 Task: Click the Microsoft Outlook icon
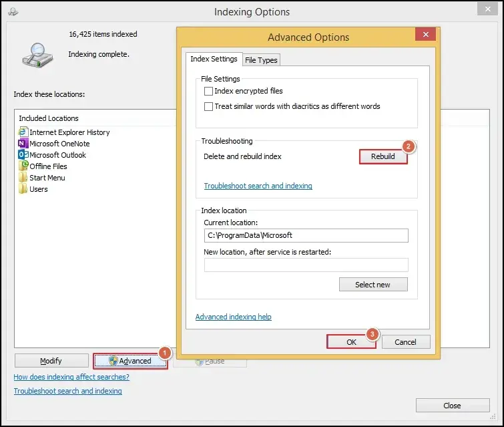(x=23, y=155)
